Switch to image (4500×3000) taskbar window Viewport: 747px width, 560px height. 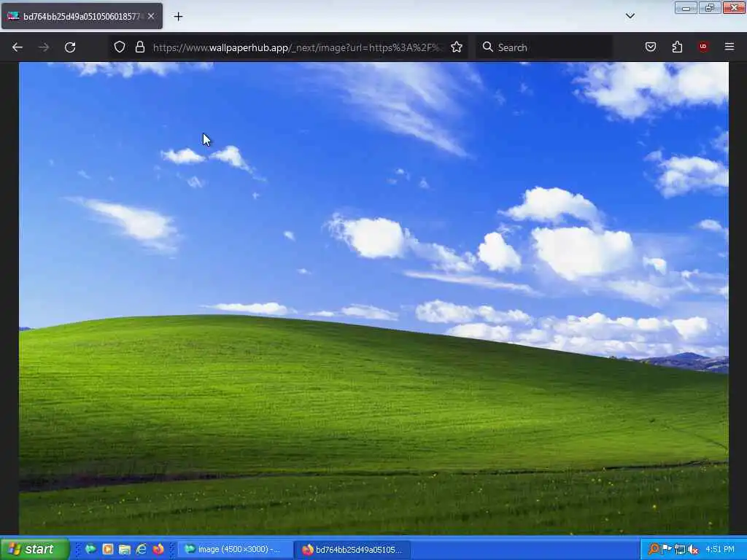point(236,550)
